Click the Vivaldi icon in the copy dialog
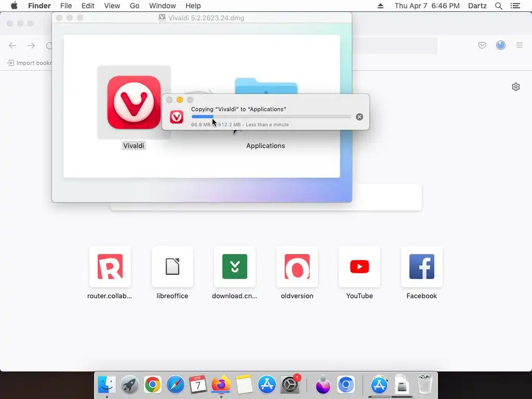 pos(177,117)
